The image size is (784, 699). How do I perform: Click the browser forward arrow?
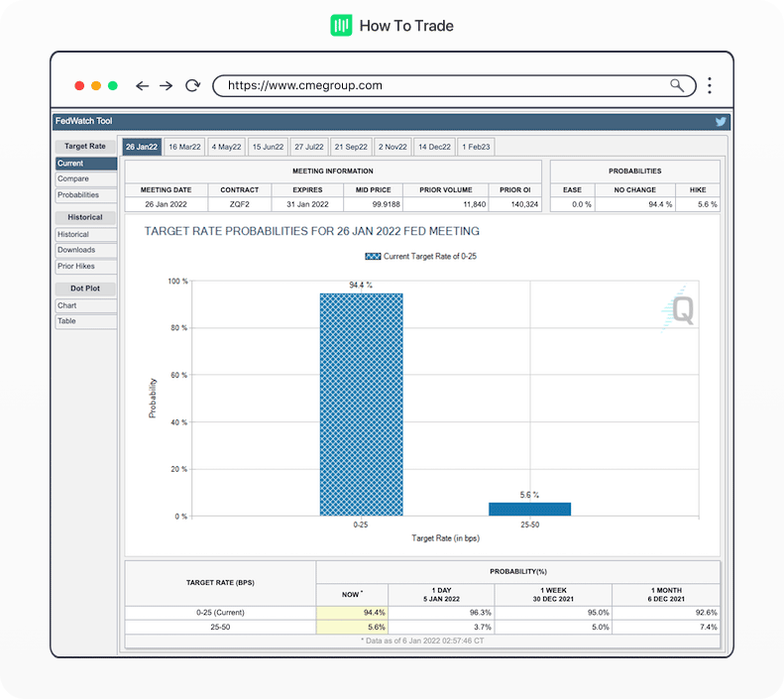(166, 86)
